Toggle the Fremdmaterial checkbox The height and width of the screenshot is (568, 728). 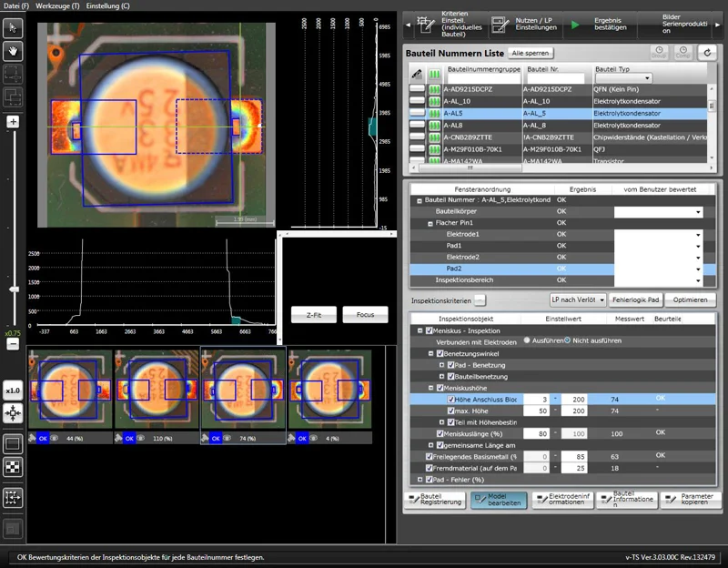430,468
